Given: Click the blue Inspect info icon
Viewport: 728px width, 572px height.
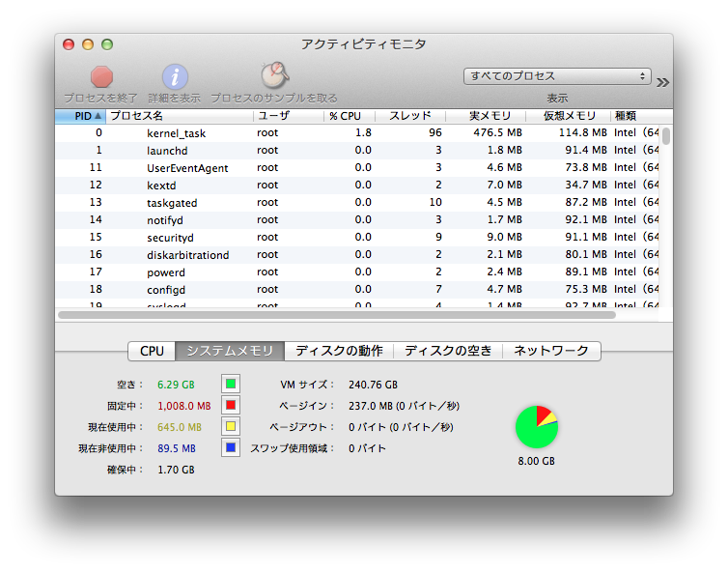Looking at the screenshot, I should pyautogui.click(x=175, y=77).
